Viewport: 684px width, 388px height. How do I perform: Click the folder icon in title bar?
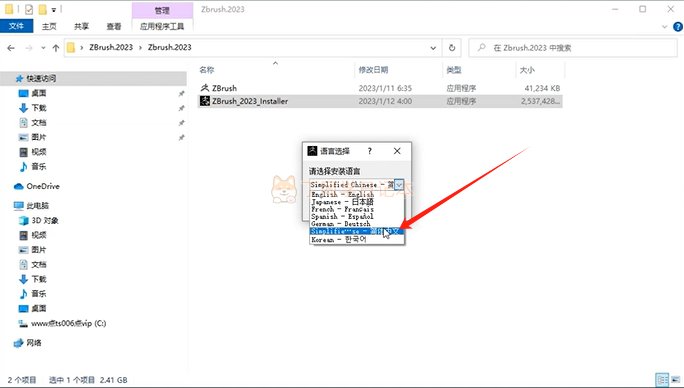[x=9, y=9]
